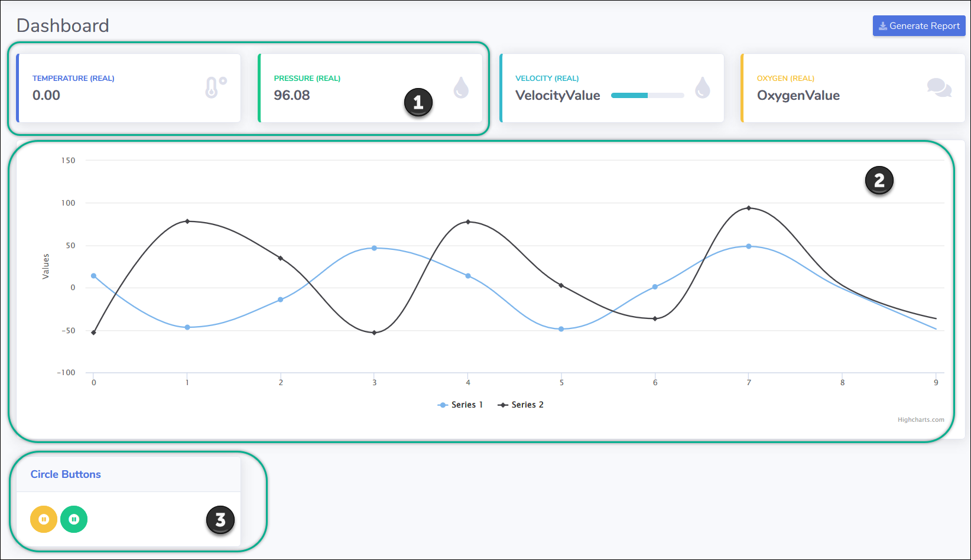The width and height of the screenshot is (971, 560).
Task: Click Series 2 lowest point at x=3
Action: coord(374,333)
